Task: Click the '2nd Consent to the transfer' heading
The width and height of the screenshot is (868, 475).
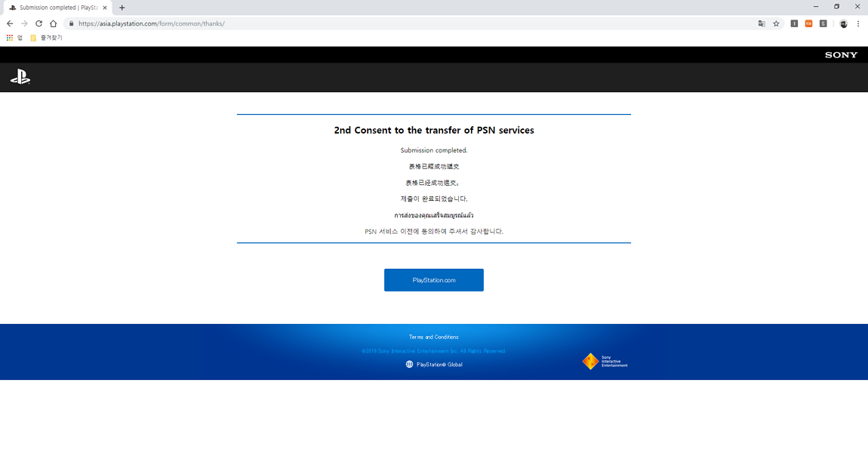Action: [434, 130]
